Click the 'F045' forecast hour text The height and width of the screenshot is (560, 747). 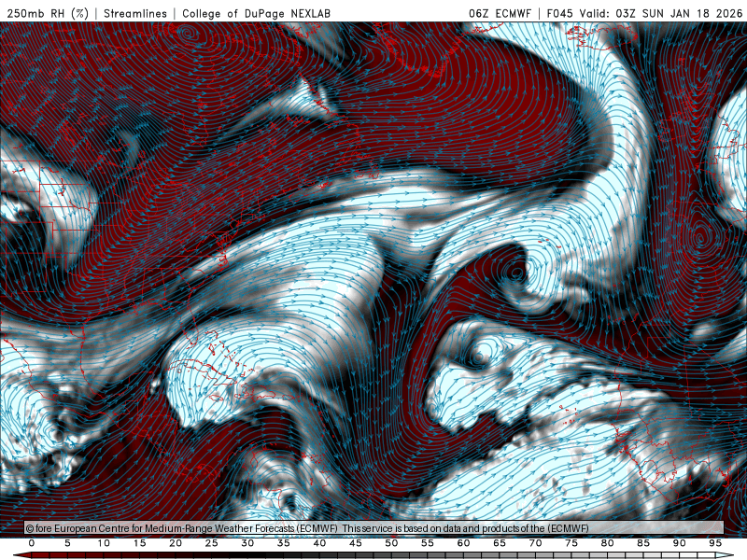[559, 13]
